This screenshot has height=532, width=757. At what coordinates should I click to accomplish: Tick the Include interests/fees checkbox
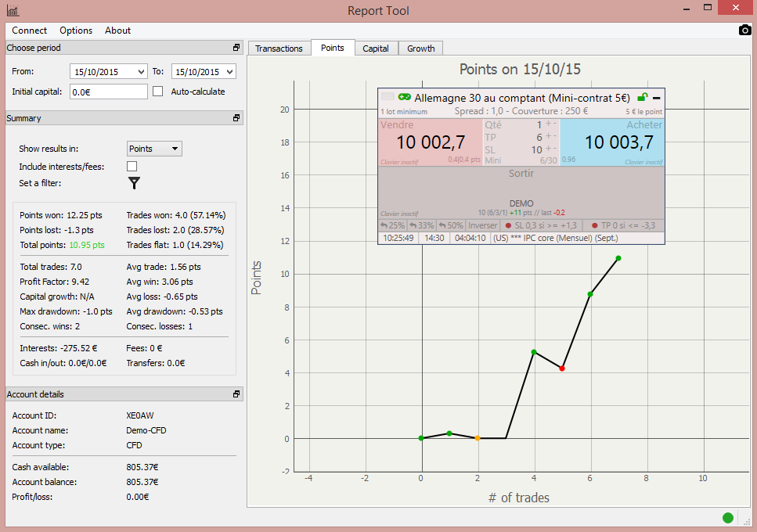coord(132,167)
